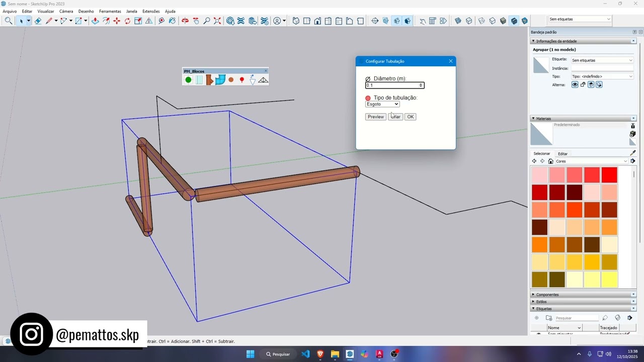Select the Scale tool

tap(138, 21)
